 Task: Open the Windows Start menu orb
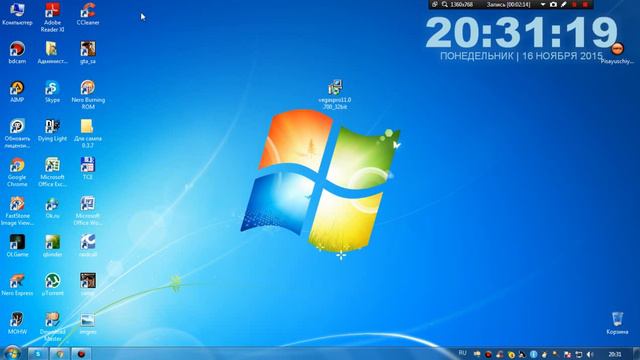(x=12, y=353)
